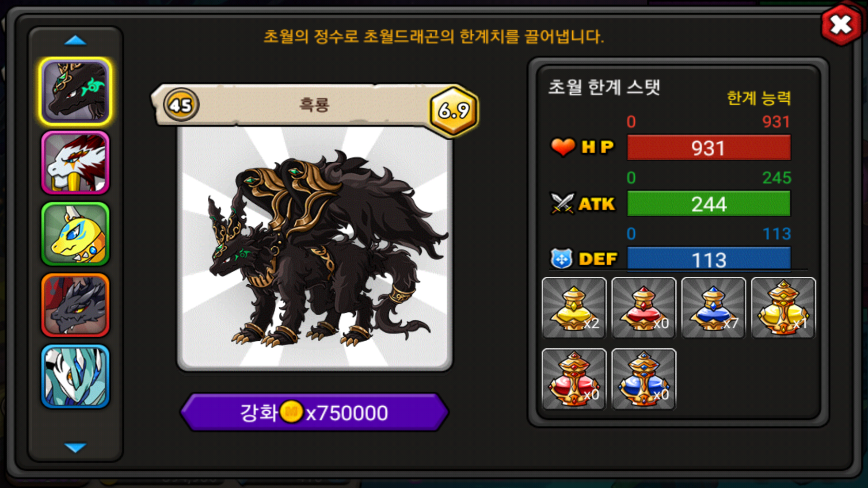Click the red HP bar showing 931
This screenshot has width=868, height=488.
click(709, 147)
